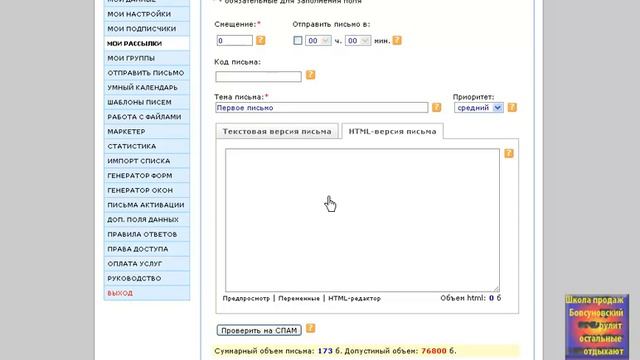Open the Приоритет dropdown

pyautogui.click(x=479, y=108)
